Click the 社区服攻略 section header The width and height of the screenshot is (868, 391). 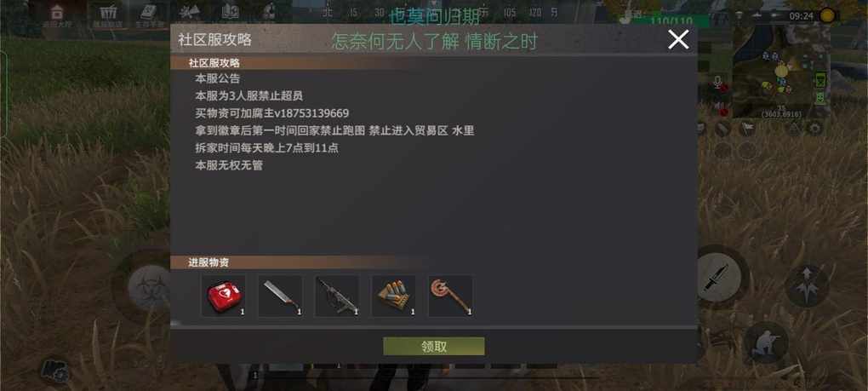[214, 63]
